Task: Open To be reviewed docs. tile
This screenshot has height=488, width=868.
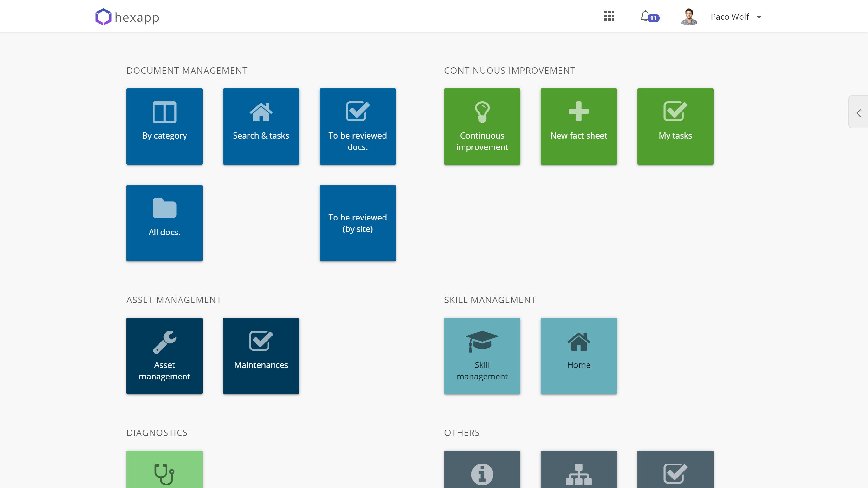Action: coord(357,126)
